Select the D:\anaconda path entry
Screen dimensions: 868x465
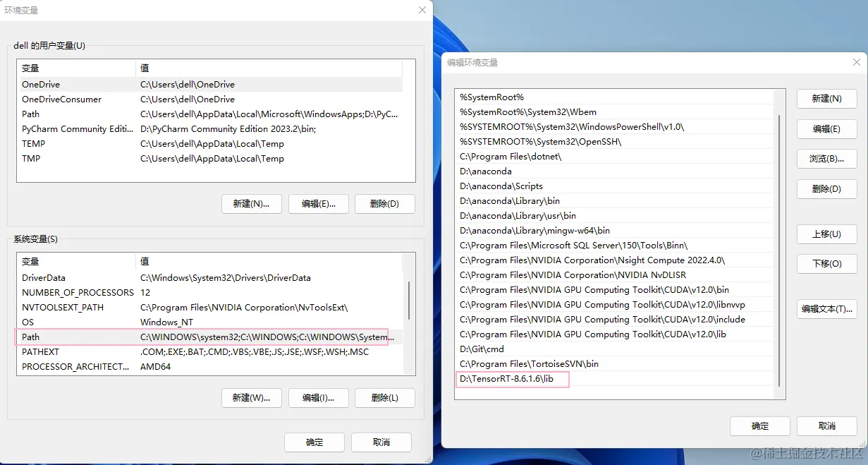click(614, 171)
